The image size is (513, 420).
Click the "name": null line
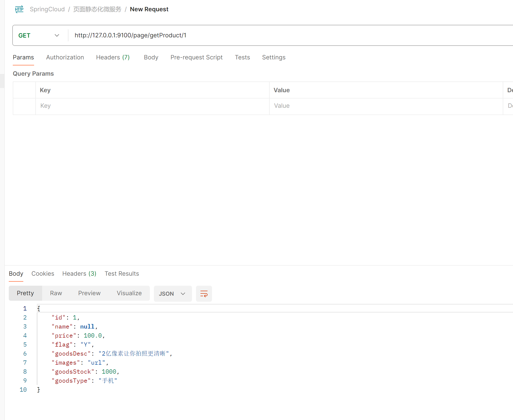pos(74,327)
